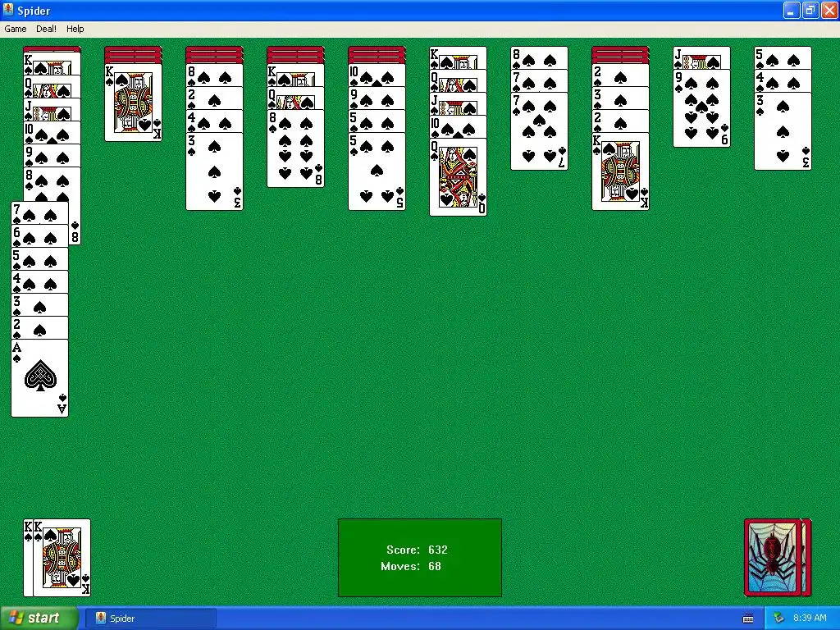Select the bottom 5 of spades in fifth column
Viewport: 840px width, 630px height.
click(377, 171)
